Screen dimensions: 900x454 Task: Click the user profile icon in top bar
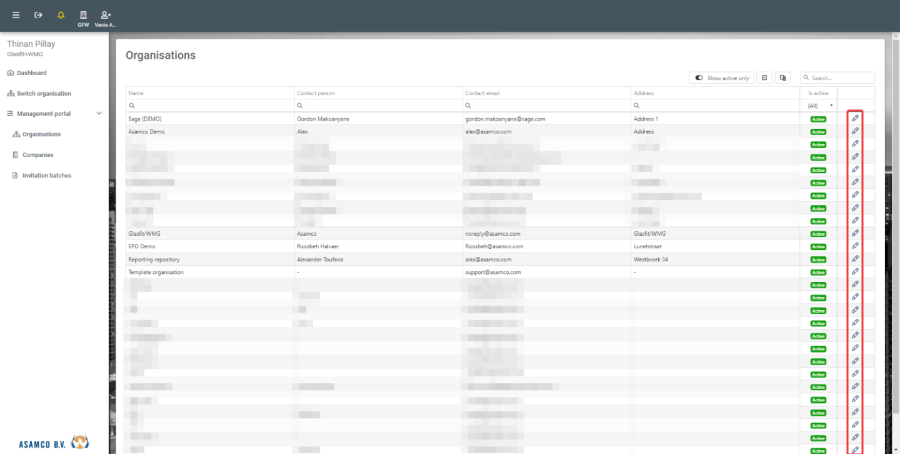(106, 17)
